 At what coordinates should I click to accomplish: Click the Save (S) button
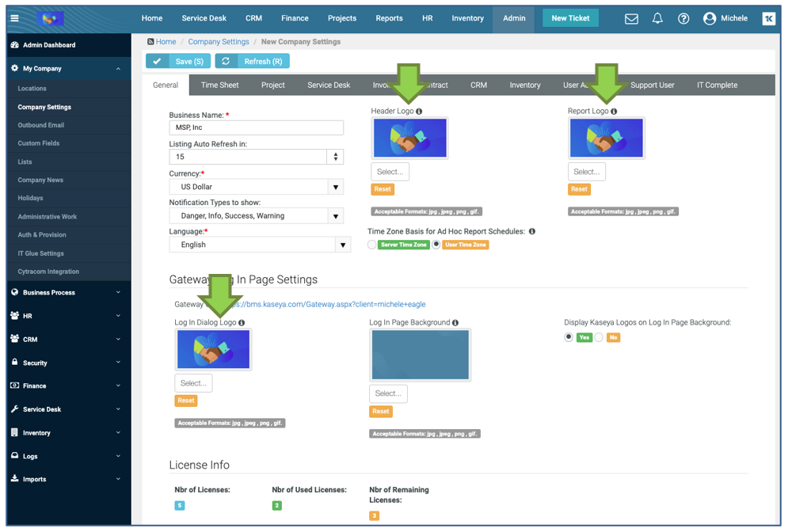pyautogui.click(x=178, y=61)
